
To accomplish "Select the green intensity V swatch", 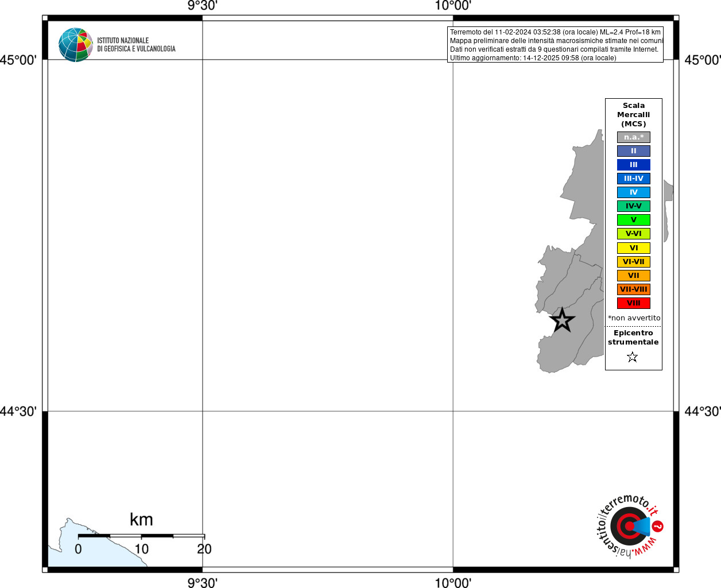I will pos(634,220).
